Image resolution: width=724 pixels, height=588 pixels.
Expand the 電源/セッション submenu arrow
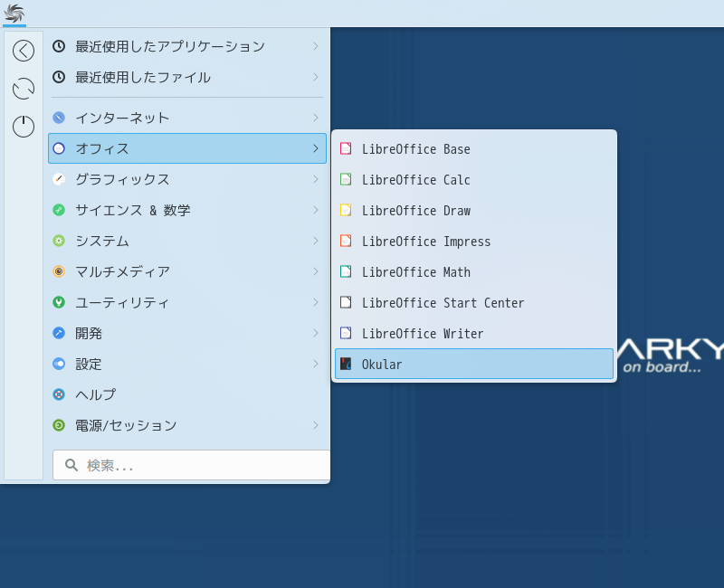pos(316,425)
